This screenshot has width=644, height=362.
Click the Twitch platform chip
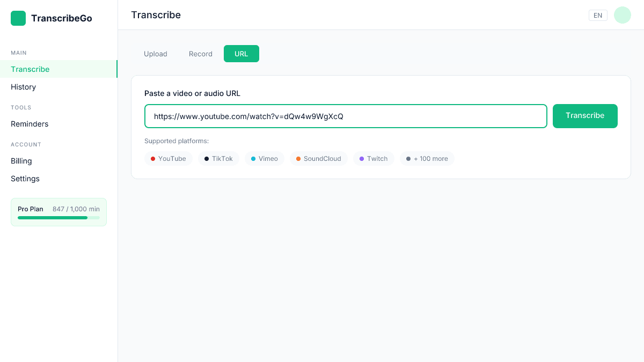374,159
